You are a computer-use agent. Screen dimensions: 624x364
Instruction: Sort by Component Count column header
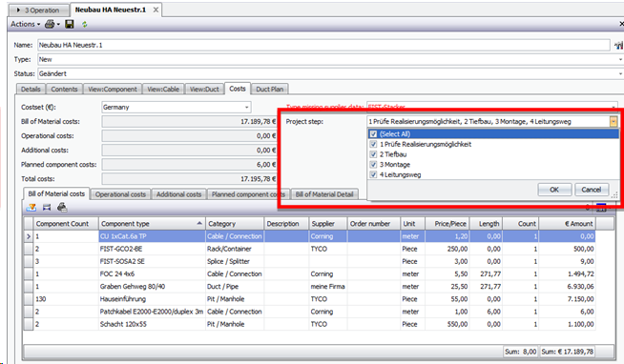coord(66,224)
